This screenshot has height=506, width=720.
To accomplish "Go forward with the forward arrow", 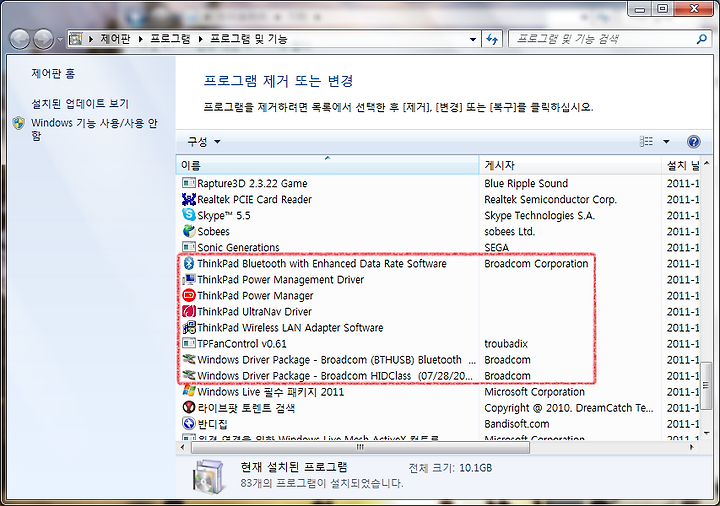I will pos(44,39).
